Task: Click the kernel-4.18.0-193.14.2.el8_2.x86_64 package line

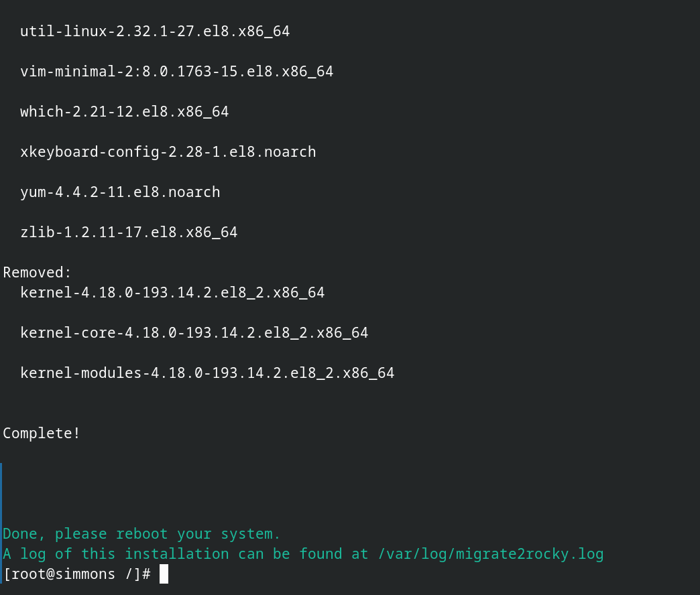Action: tap(172, 293)
